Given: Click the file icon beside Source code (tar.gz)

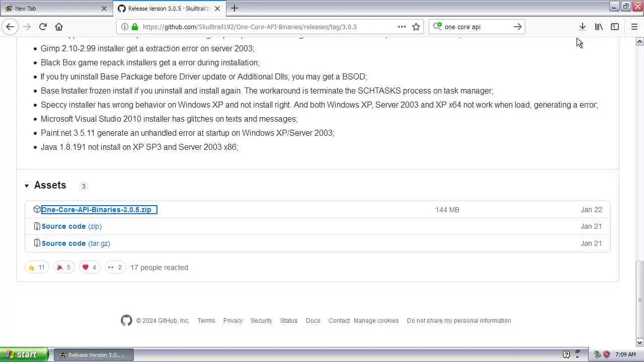Looking at the screenshot, I should 37,243.
